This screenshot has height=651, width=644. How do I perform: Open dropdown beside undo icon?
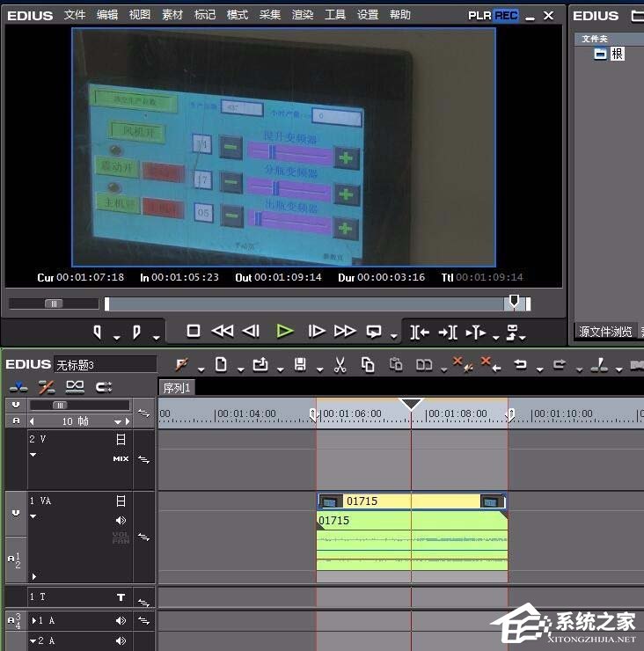[x=539, y=369]
